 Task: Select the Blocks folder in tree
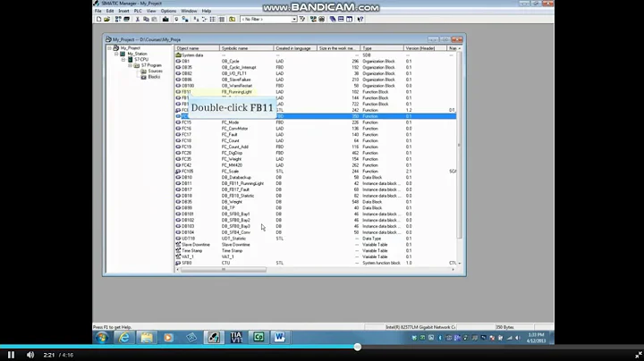coord(151,77)
